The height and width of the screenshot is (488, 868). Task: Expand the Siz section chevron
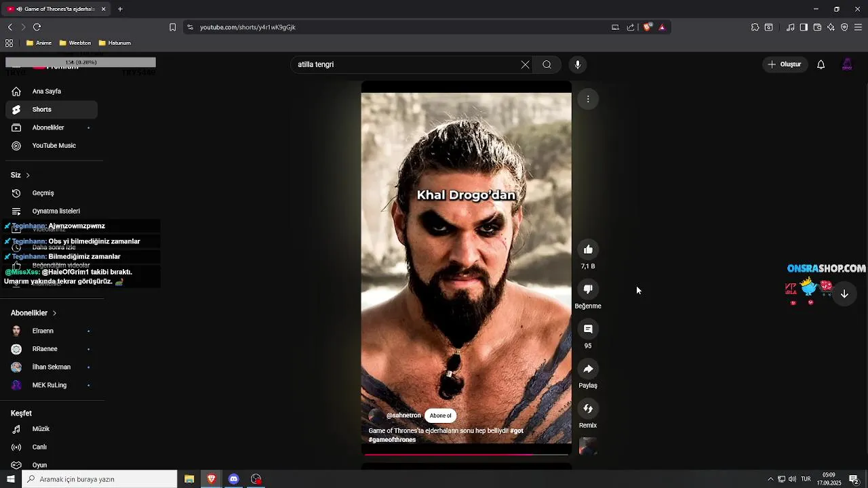click(x=28, y=175)
